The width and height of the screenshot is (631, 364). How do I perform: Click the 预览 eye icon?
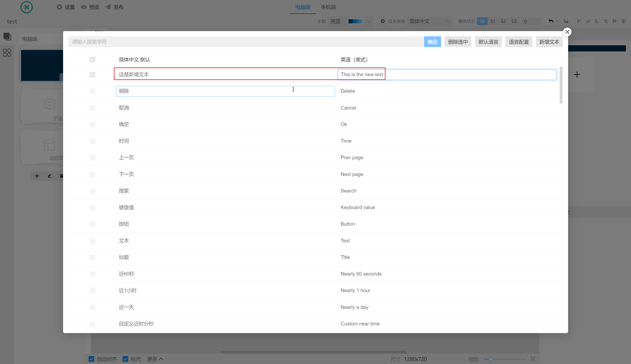pos(84,7)
